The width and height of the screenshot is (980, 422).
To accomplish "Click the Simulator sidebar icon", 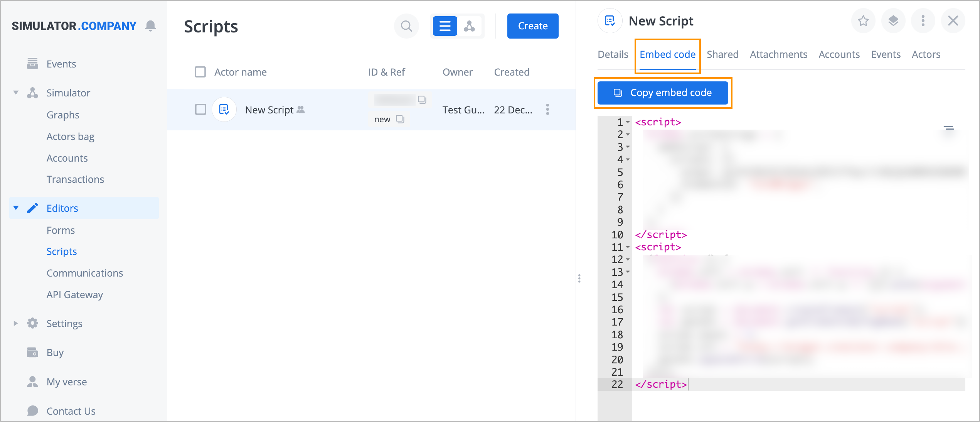I will click(x=32, y=93).
